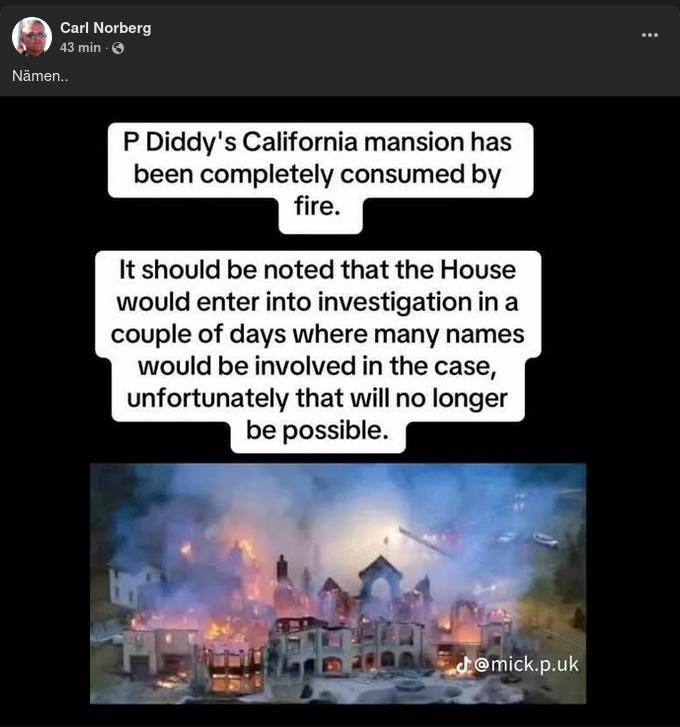Click the TikTok logo watermark
This screenshot has width=680, height=727.
tap(463, 665)
